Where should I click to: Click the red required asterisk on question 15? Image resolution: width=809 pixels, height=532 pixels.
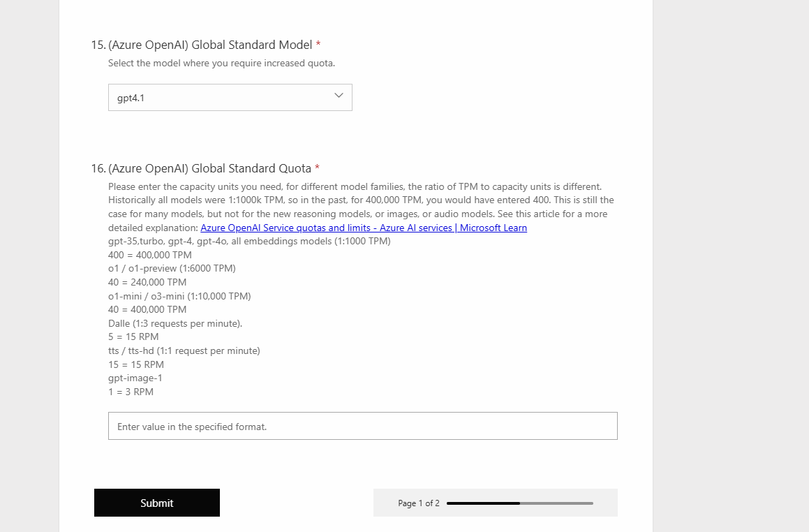[318, 44]
